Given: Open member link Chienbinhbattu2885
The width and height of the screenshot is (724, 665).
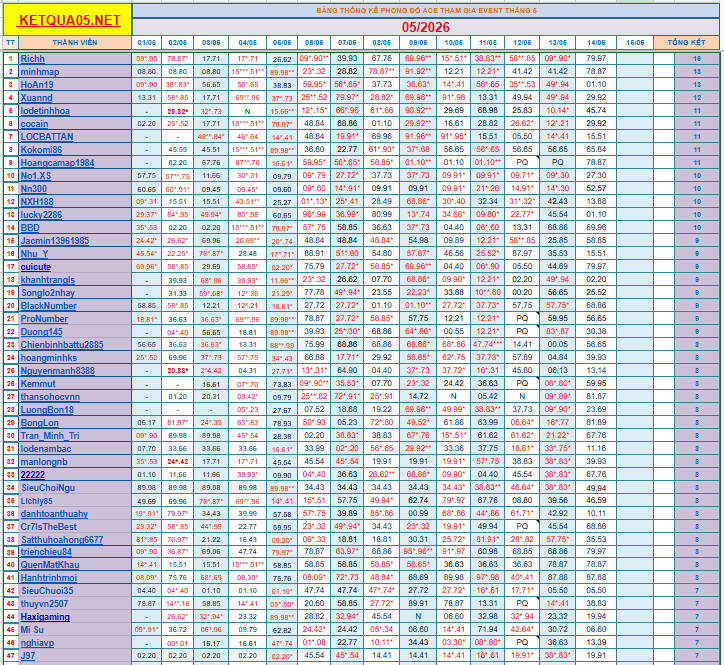Looking at the screenshot, I should point(62,345).
